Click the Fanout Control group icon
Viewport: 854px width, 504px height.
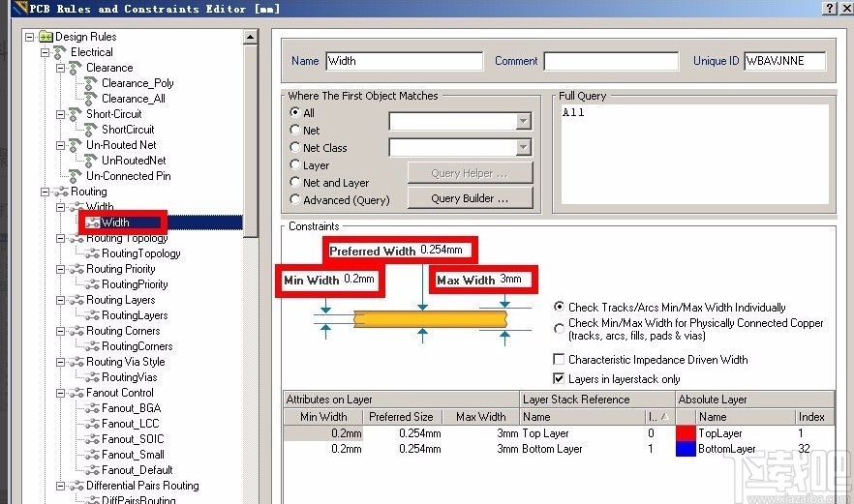(x=76, y=393)
